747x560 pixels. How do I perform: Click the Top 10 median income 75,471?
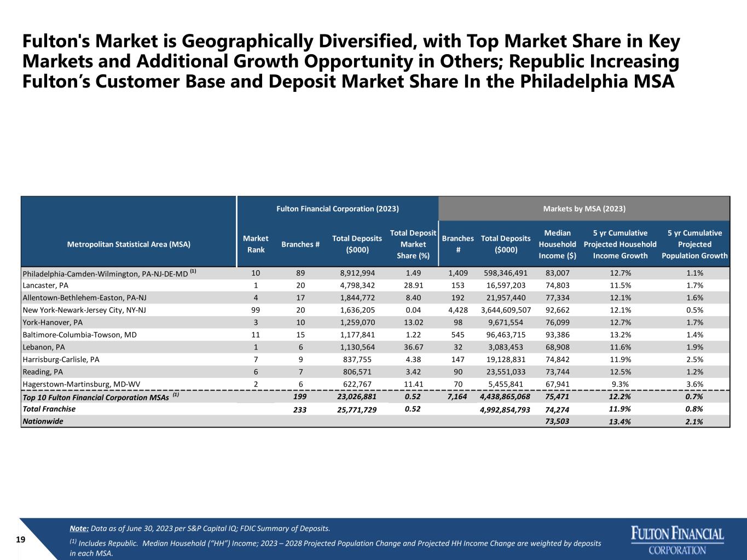pos(558,396)
